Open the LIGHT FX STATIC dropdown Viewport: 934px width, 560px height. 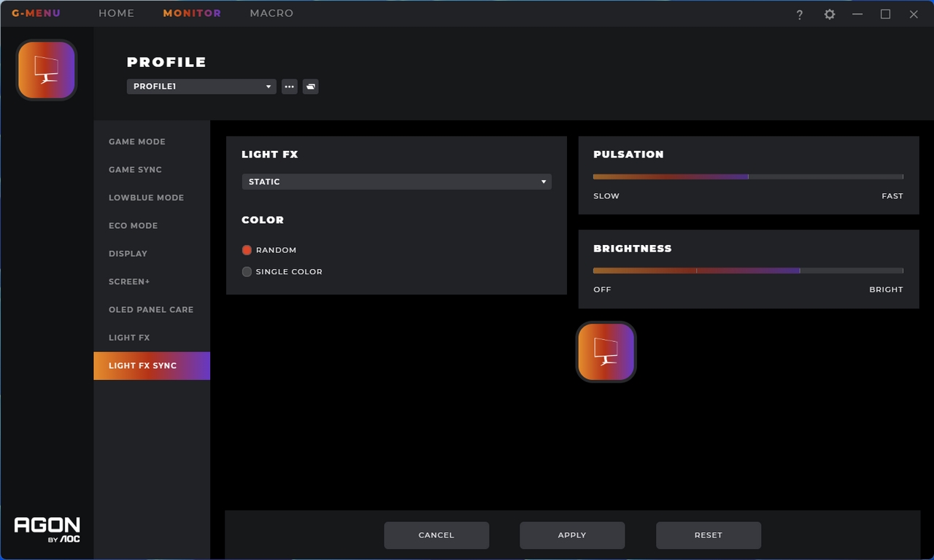[396, 182]
